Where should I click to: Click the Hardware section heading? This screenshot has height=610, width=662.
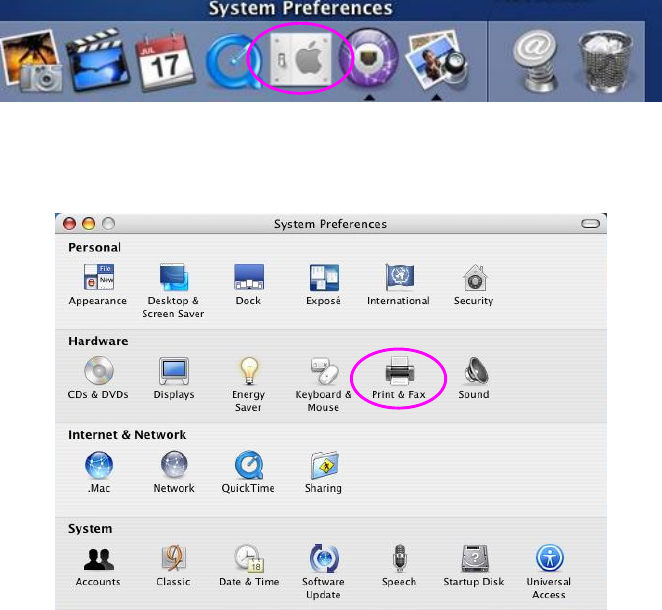[98, 341]
